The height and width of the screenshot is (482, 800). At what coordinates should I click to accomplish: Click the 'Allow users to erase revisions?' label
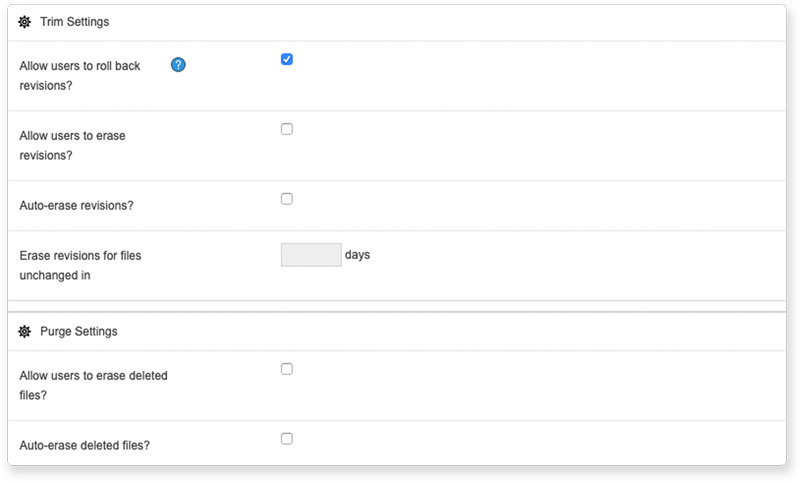point(72,145)
